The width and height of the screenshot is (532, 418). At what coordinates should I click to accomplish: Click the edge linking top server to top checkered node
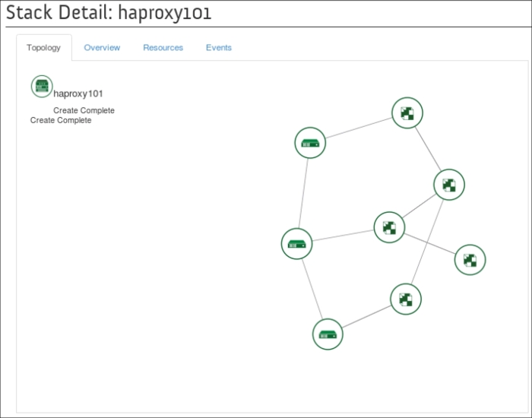point(359,128)
